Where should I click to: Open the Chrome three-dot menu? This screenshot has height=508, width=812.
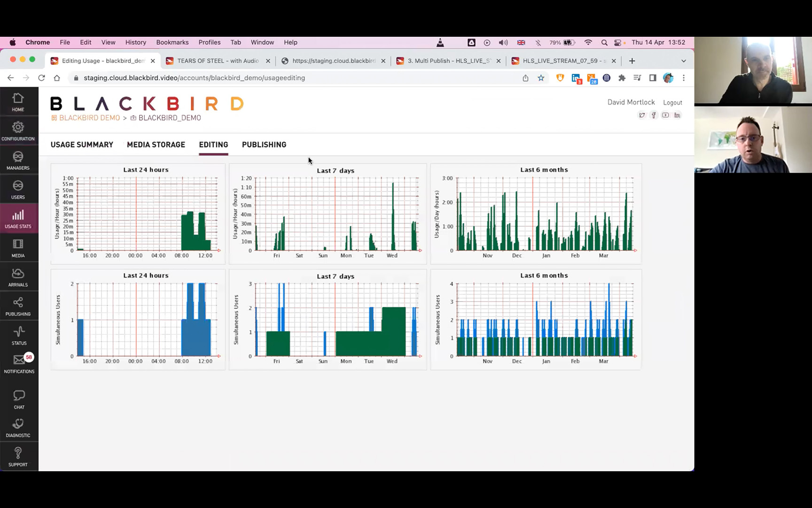coord(684,78)
